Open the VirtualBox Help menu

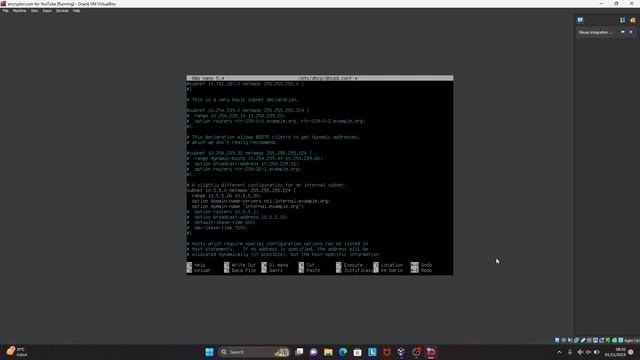point(76,11)
